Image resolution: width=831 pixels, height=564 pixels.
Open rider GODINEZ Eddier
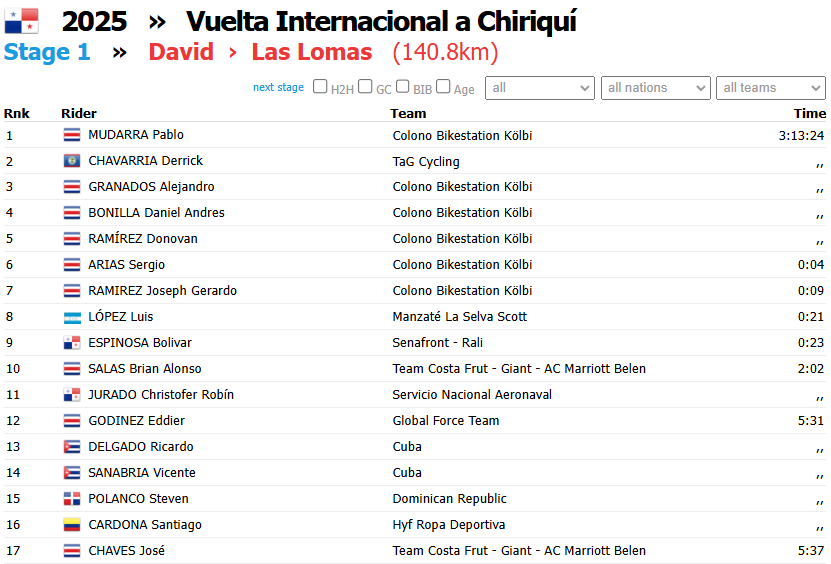pos(136,420)
